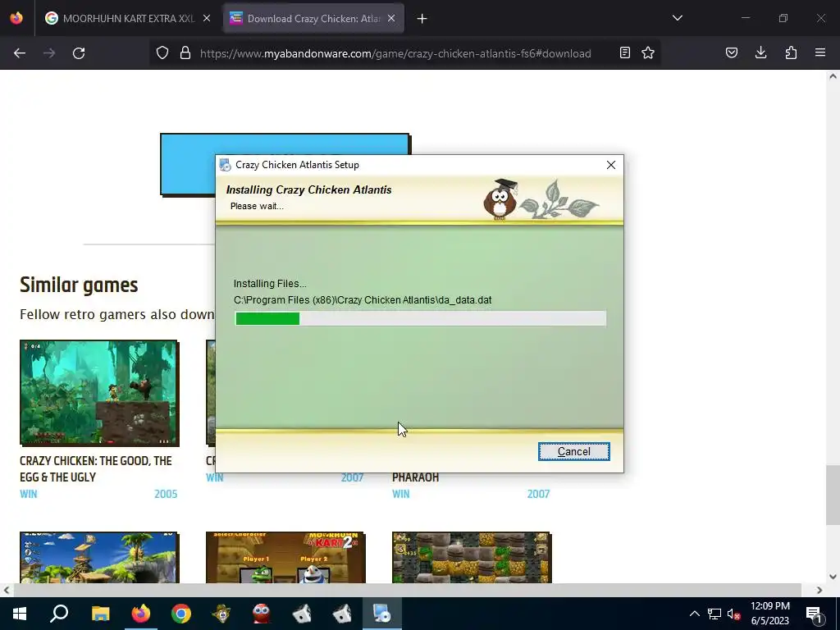Image resolution: width=840 pixels, height=630 pixels.
Task: Click the Similar games heading
Action: pos(79,285)
